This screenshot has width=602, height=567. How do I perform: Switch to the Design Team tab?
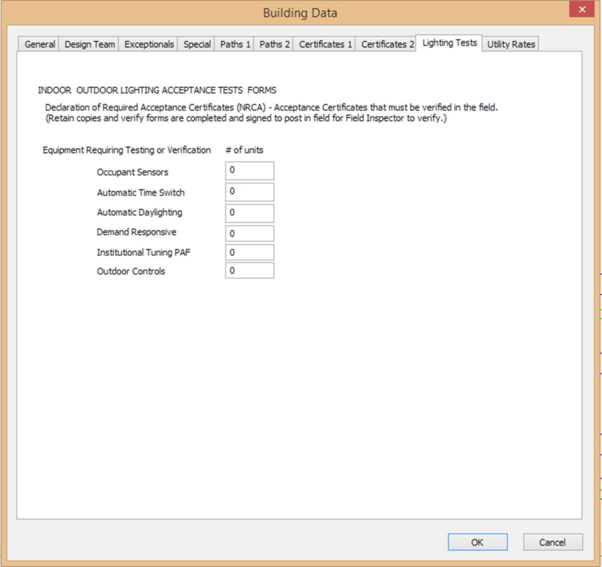[x=90, y=45]
